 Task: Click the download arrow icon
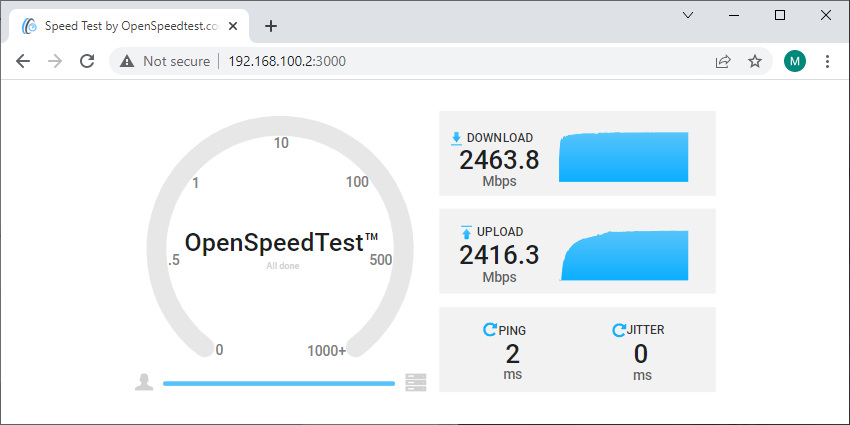(456, 138)
